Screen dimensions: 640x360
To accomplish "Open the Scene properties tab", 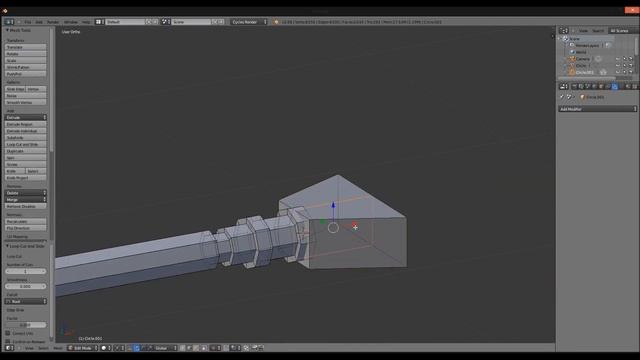I will pos(587,87).
